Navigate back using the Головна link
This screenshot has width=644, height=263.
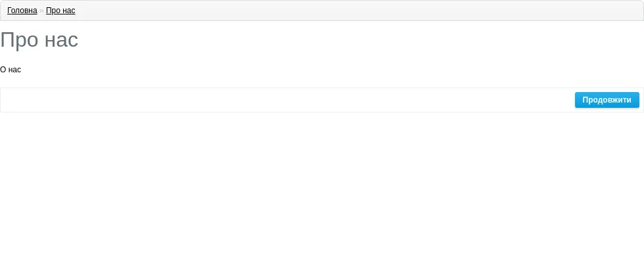click(x=22, y=11)
